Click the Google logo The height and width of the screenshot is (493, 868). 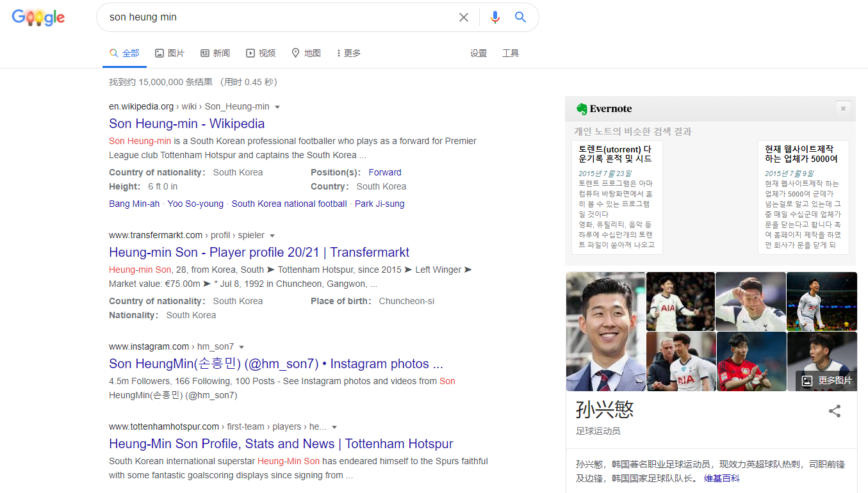(38, 17)
